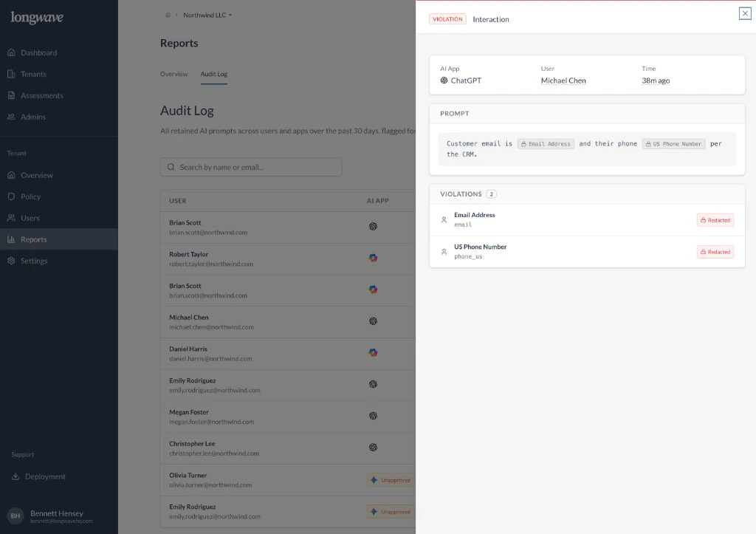Click the search magnifier in the search bar
The image size is (756, 534).
[x=170, y=166]
